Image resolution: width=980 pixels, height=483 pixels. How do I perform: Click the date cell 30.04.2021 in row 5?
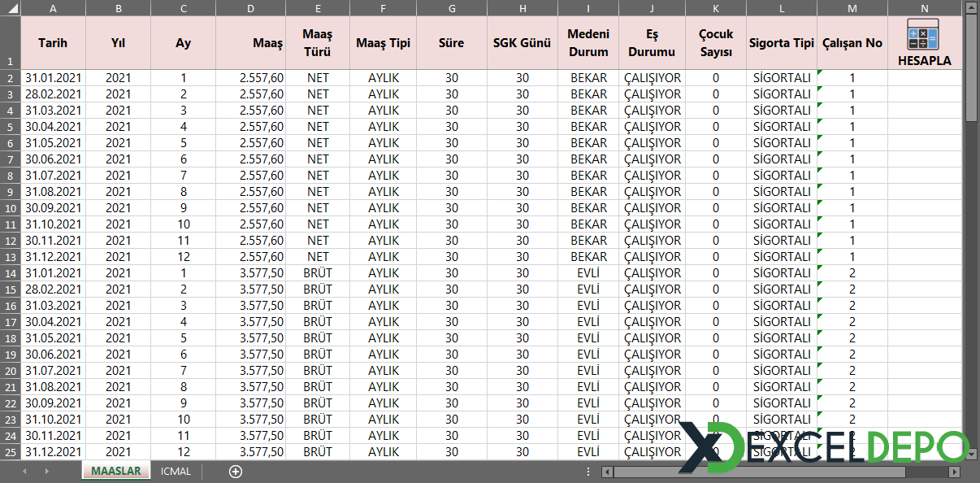coord(53,127)
